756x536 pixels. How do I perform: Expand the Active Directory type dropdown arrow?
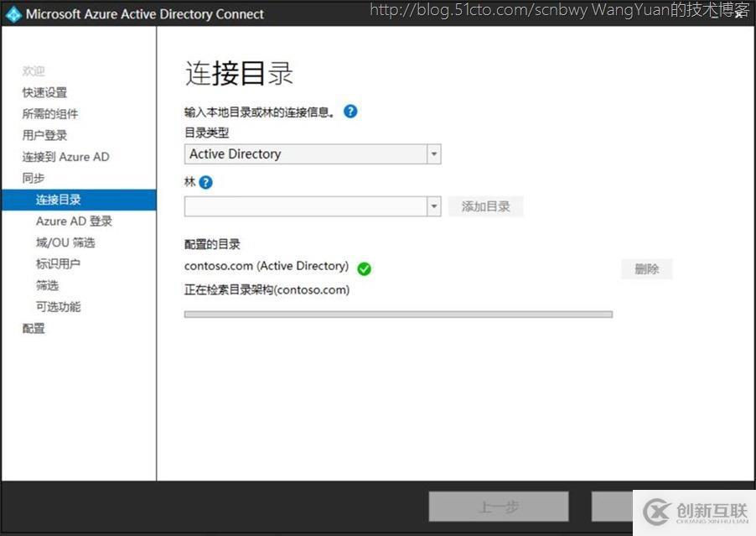point(434,154)
